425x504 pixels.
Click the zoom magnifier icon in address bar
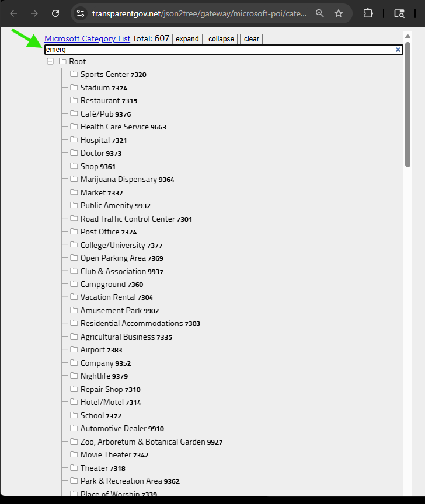click(319, 13)
